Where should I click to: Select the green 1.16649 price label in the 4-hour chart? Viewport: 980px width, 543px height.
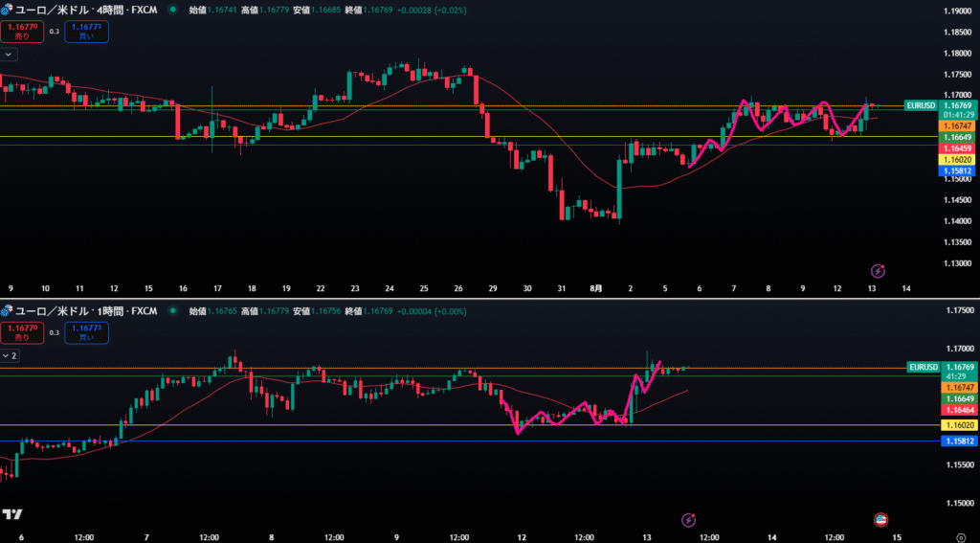(x=956, y=137)
